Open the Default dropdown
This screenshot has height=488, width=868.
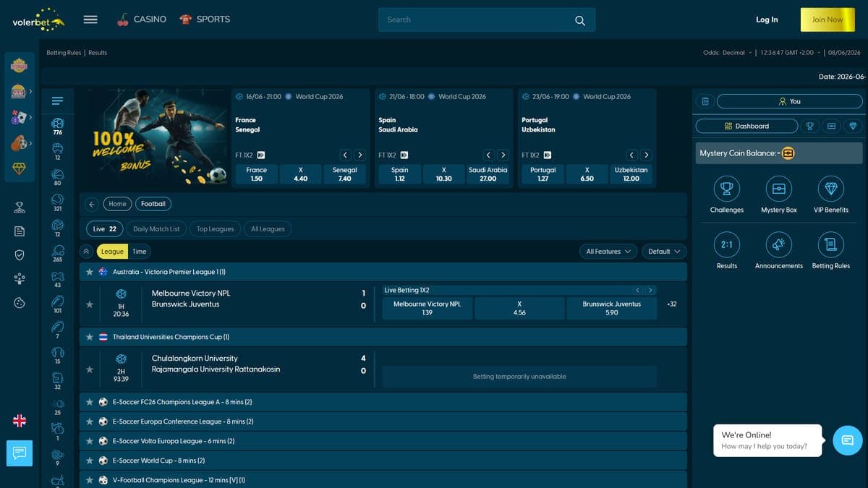coord(664,252)
